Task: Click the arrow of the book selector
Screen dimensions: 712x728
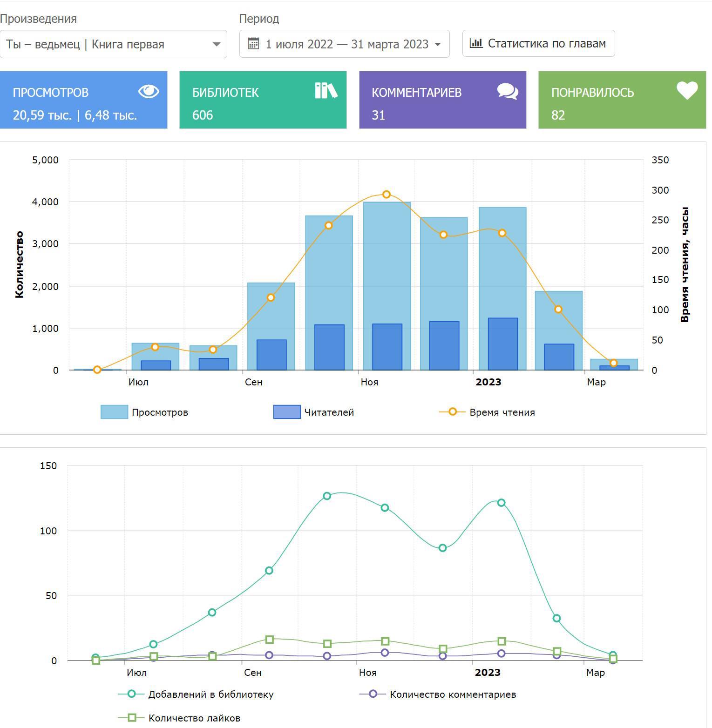Action: point(216,44)
